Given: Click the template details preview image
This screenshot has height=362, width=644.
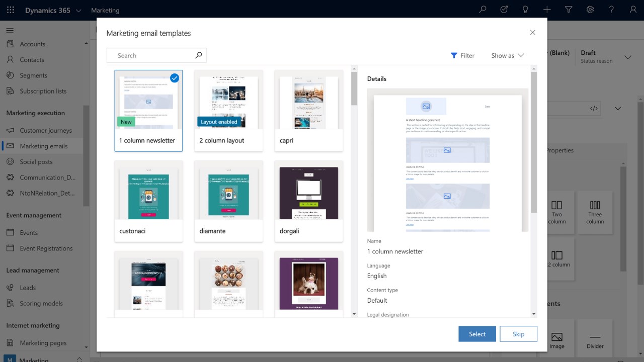Looking at the screenshot, I should coord(447,160).
